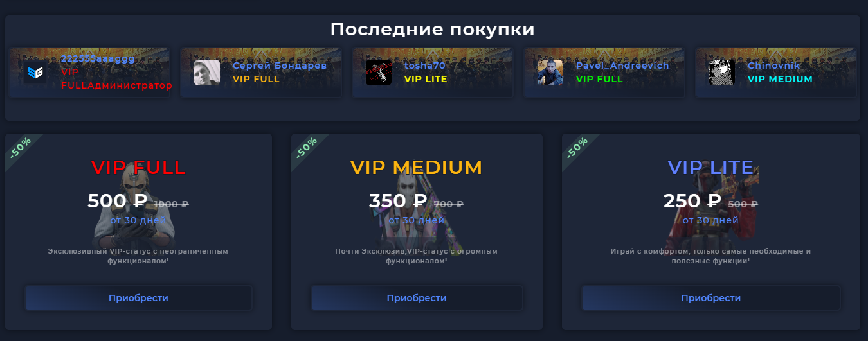Click the red VIP FULL title
This screenshot has width=868, height=341.
click(x=138, y=168)
